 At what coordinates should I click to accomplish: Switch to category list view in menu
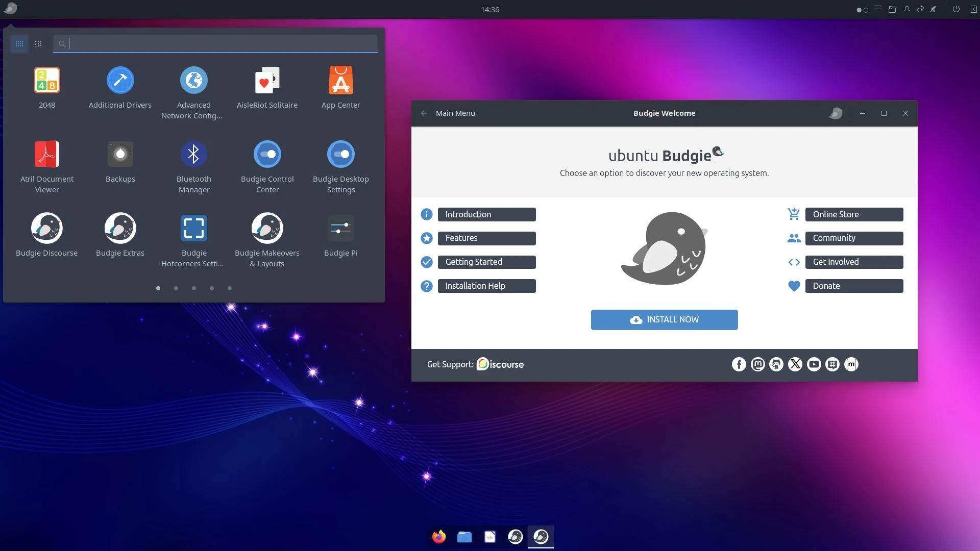coord(38,44)
